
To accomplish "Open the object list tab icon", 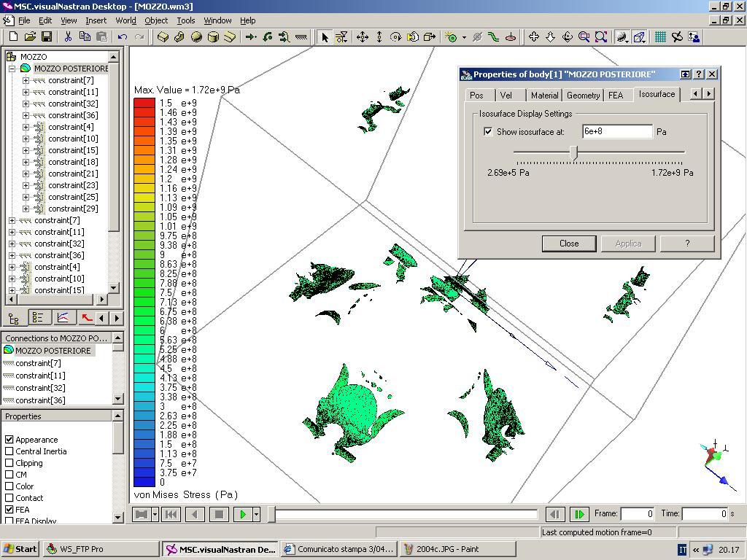I will 38,318.
